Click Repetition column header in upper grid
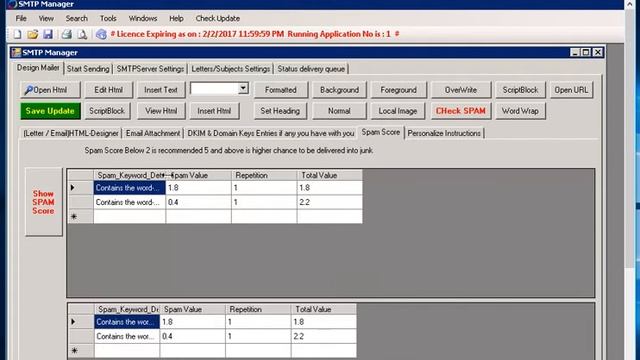Image resolution: width=640 pixels, height=360 pixels. coord(264,176)
